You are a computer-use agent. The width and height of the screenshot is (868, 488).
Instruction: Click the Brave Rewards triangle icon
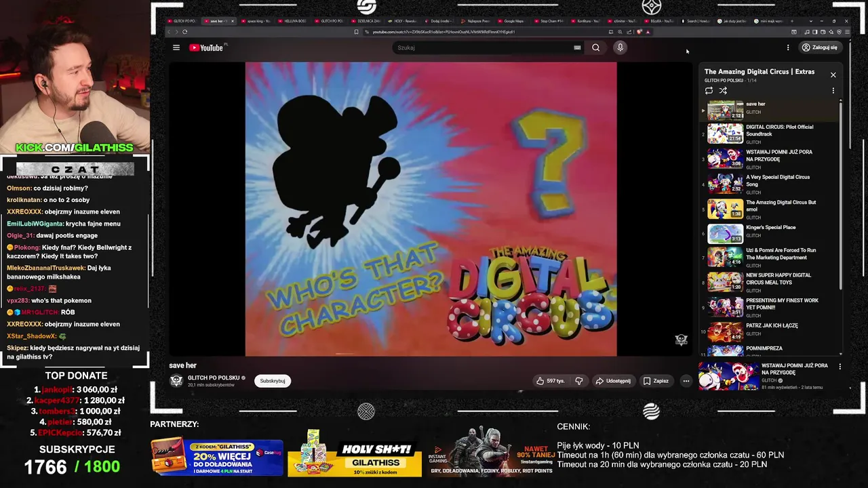point(648,32)
